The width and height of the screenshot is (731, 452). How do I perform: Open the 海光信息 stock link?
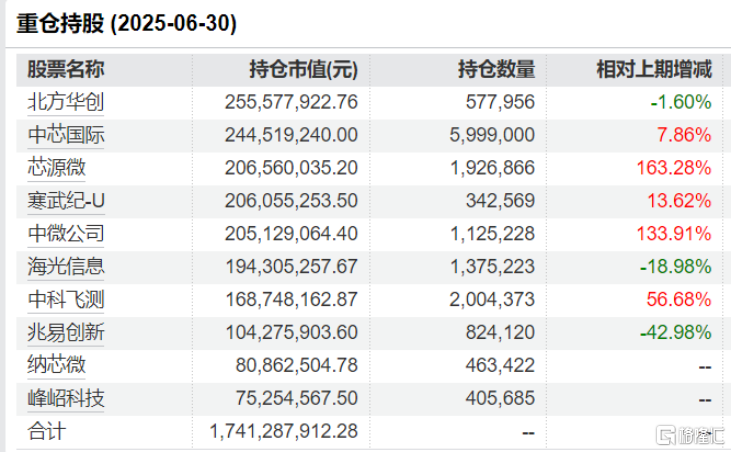point(65,267)
